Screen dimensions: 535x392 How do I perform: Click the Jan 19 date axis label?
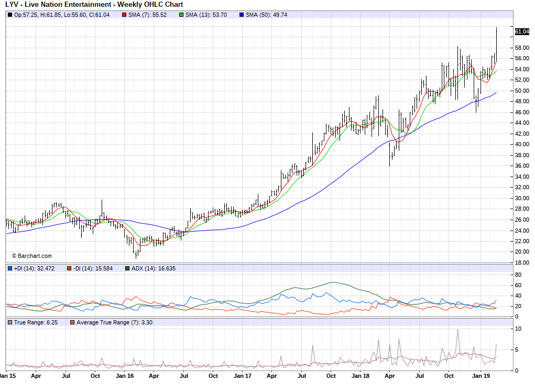coord(481,376)
